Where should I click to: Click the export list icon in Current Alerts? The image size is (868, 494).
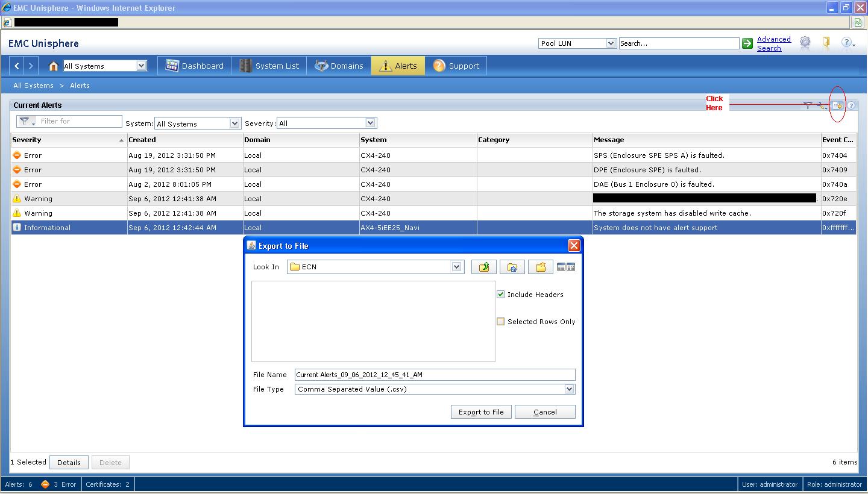click(x=837, y=105)
